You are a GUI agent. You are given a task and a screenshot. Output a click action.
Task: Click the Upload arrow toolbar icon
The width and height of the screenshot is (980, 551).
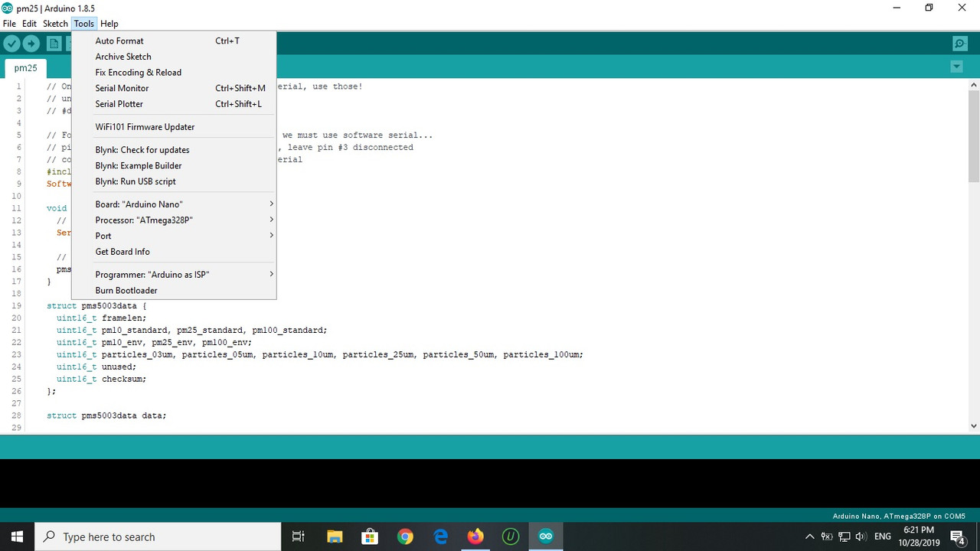click(x=31, y=44)
